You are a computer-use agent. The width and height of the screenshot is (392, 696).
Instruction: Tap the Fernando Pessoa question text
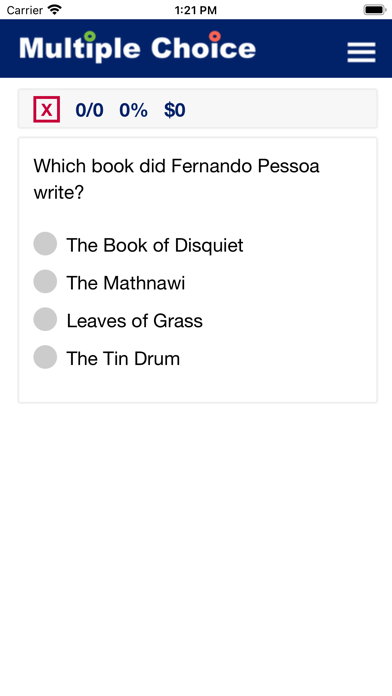[177, 179]
